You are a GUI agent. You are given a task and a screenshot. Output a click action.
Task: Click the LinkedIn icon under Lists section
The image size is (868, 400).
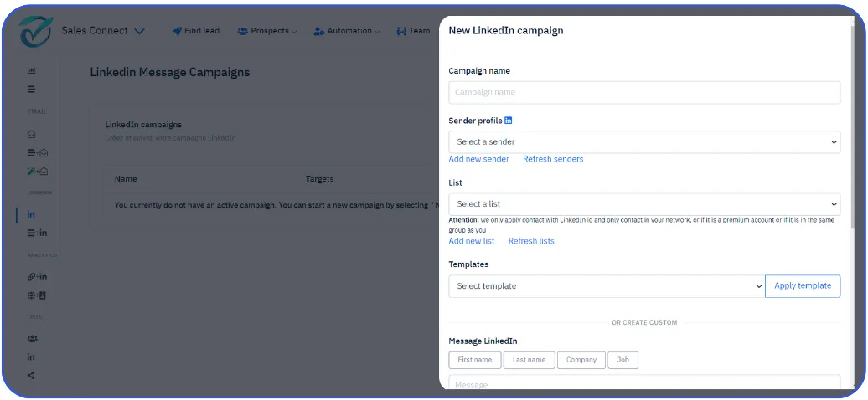pos(31,356)
